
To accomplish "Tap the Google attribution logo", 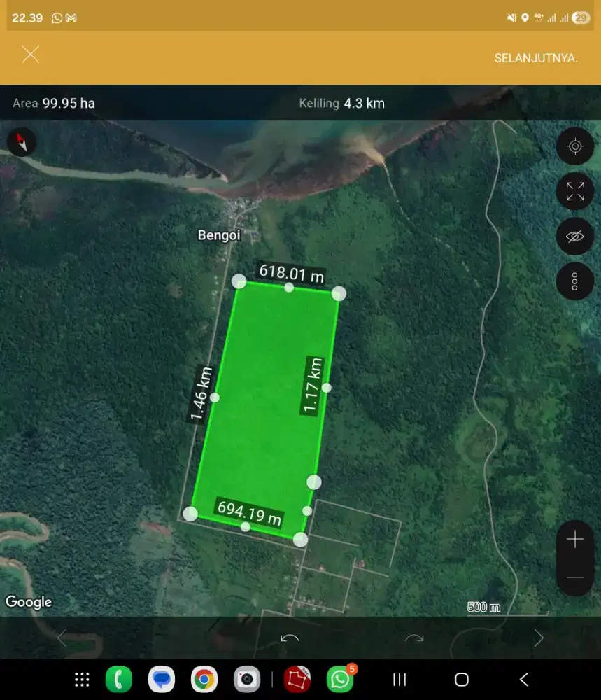I will (28, 602).
